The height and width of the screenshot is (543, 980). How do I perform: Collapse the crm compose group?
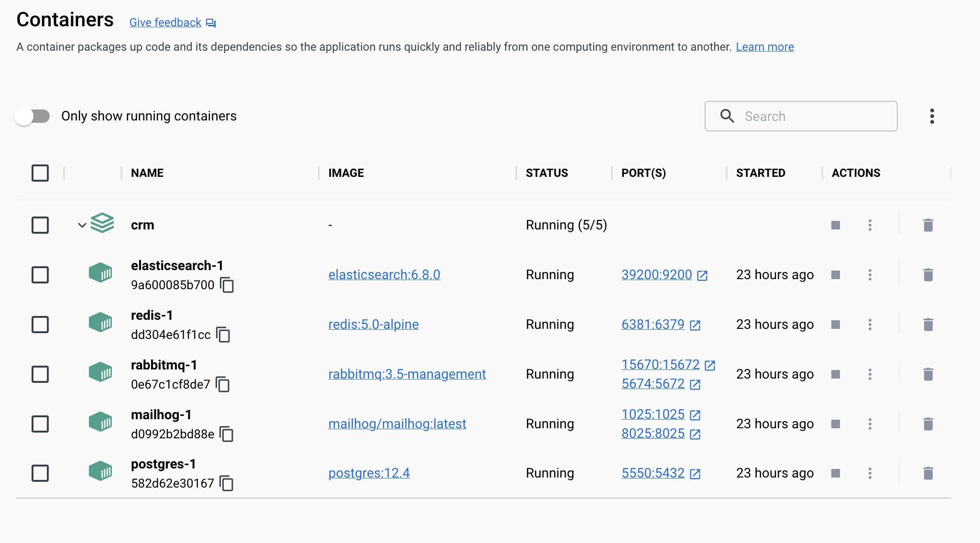[x=82, y=225]
